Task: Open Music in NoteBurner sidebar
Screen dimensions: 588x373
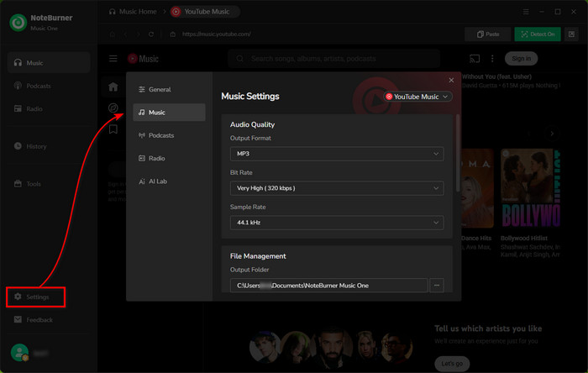Action: point(49,63)
